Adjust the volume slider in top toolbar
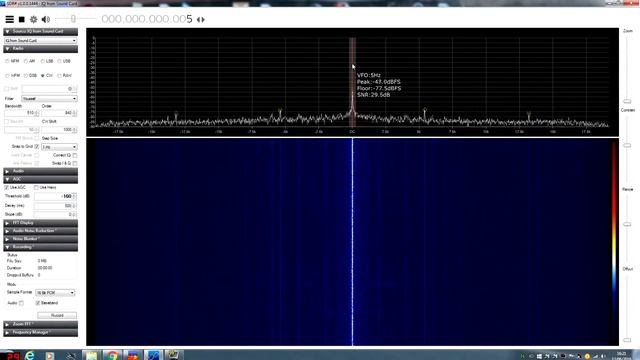Screen dimensions: 640x360 [73, 19]
